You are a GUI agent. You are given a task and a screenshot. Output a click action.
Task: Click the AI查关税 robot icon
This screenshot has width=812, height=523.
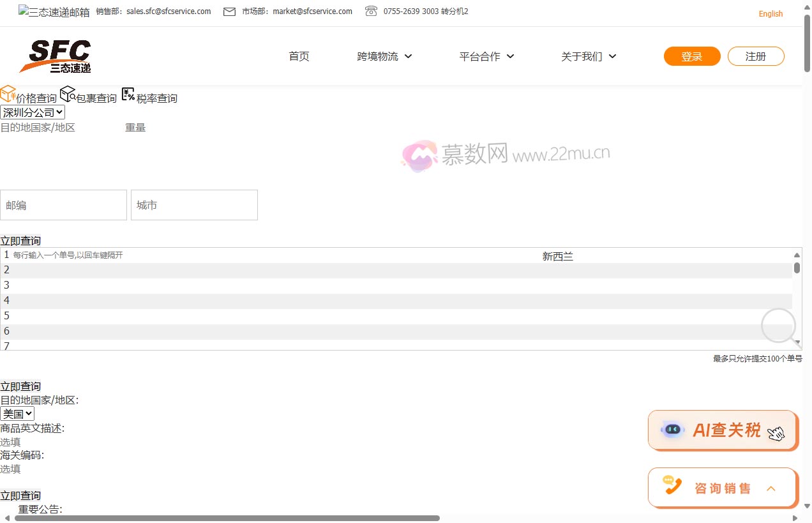click(672, 429)
